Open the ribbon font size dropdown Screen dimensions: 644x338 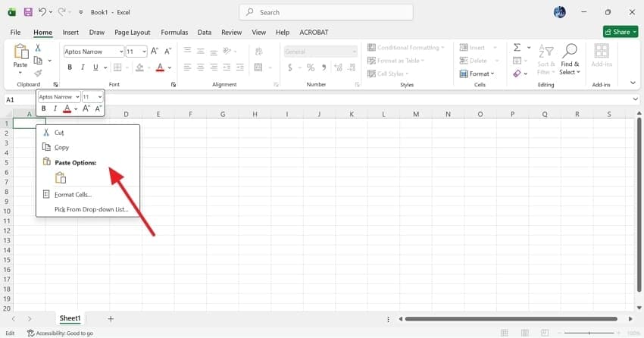point(144,52)
